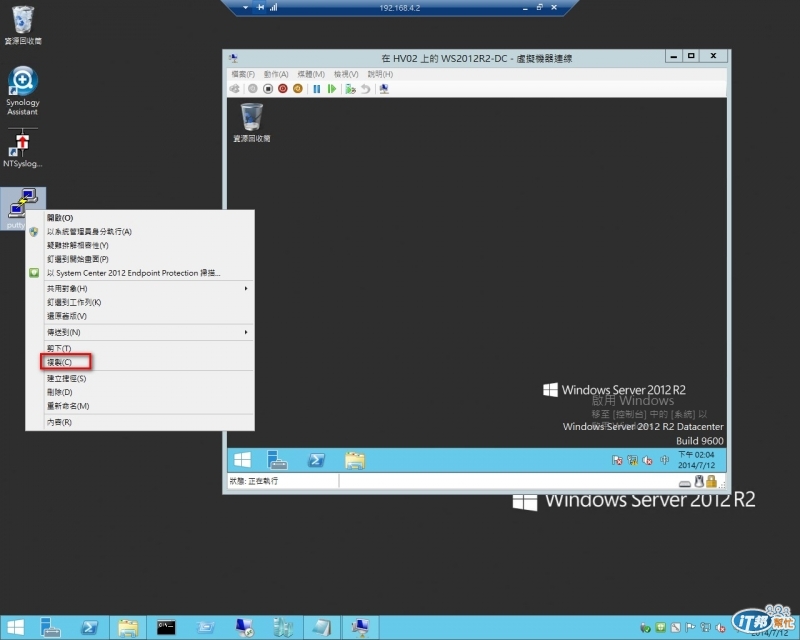Viewport: 800px width, 640px height.
Task: Choose 開啟(O) in the context menu
Action: point(140,218)
